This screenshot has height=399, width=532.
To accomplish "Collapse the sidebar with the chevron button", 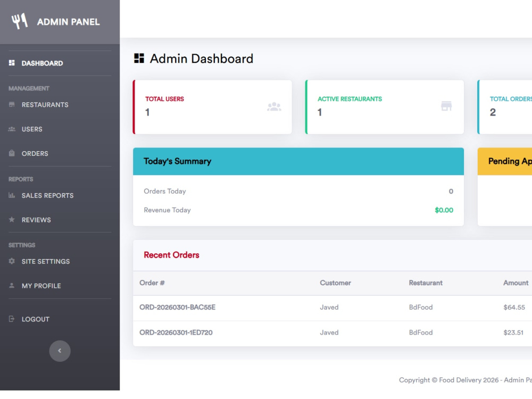I will point(60,351).
